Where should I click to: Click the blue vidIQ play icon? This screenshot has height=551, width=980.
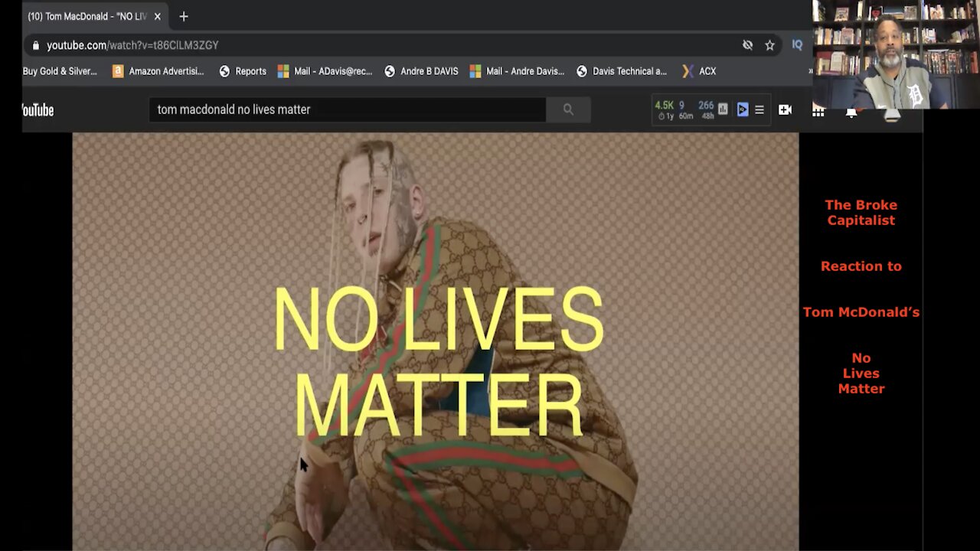tap(742, 109)
